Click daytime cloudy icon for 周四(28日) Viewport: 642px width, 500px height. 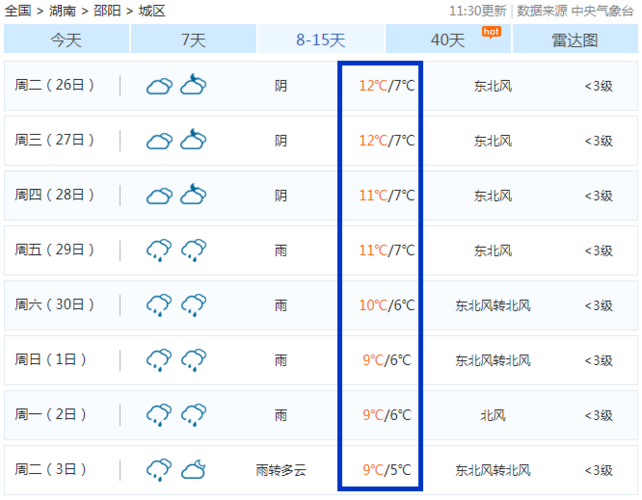click(x=159, y=196)
